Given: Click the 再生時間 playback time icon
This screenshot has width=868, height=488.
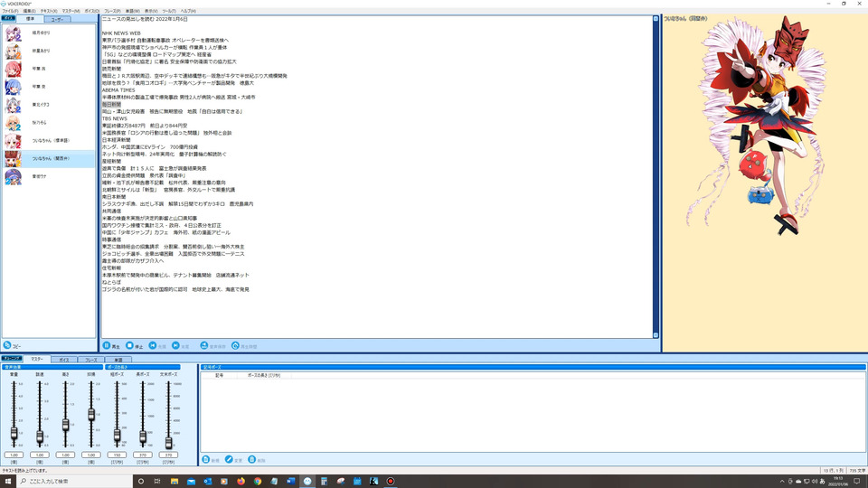Looking at the screenshot, I should tap(235, 346).
